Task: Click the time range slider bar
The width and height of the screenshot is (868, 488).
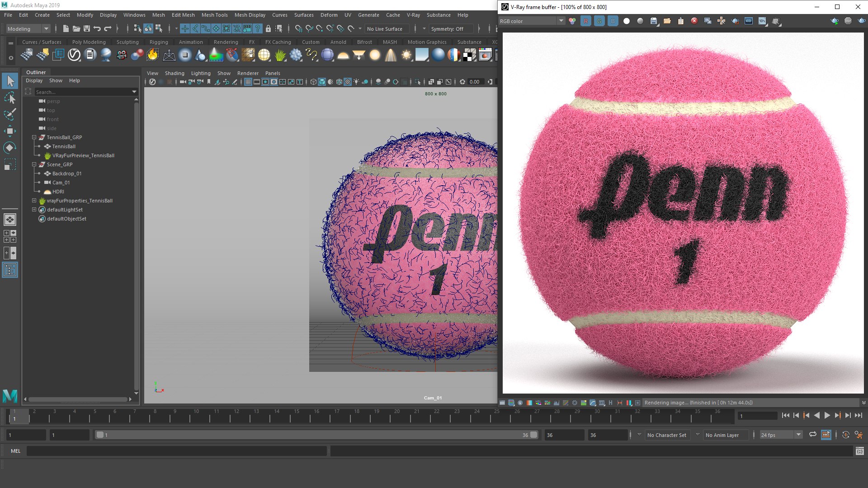Action: (x=316, y=435)
